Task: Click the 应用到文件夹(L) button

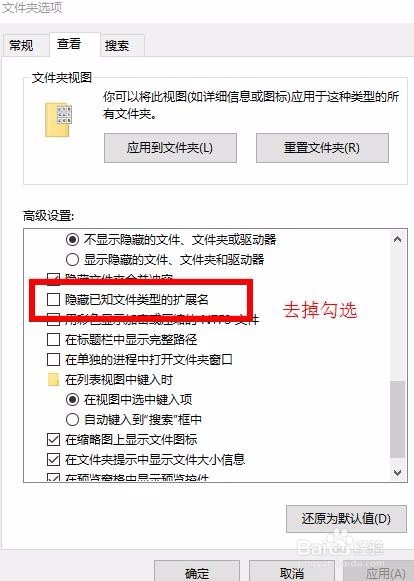Action: (x=170, y=148)
